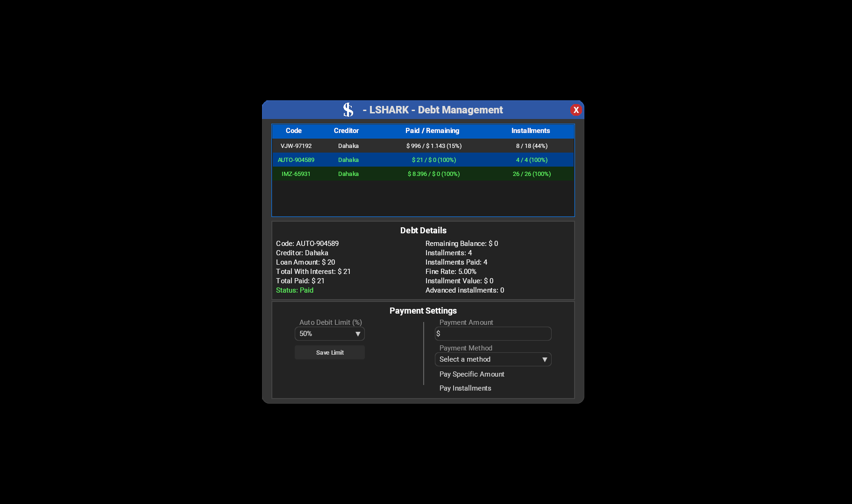
Task: Sort by the Code column header
Action: click(x=294, y=131)
